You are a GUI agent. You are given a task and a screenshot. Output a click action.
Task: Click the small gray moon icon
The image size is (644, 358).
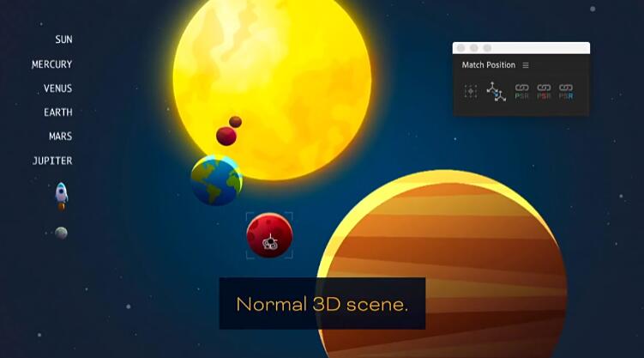[x=61, y=233]
